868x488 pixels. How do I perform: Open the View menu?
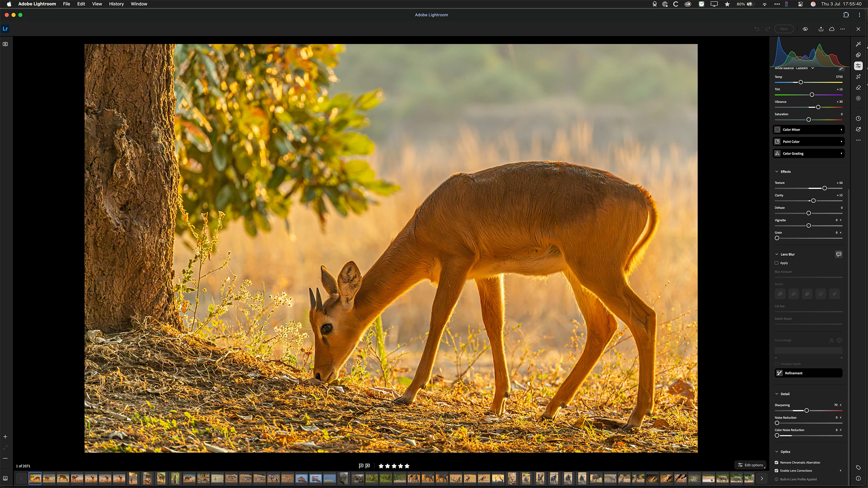click(x=97, y=4)
